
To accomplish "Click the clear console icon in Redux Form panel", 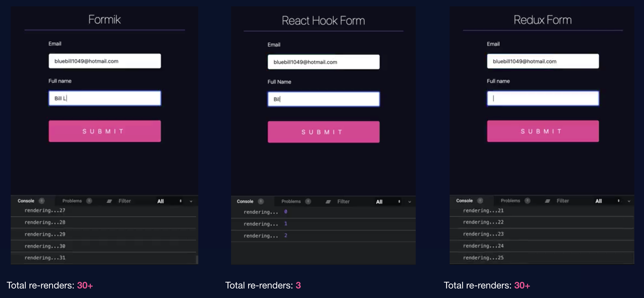I will 547,201.
